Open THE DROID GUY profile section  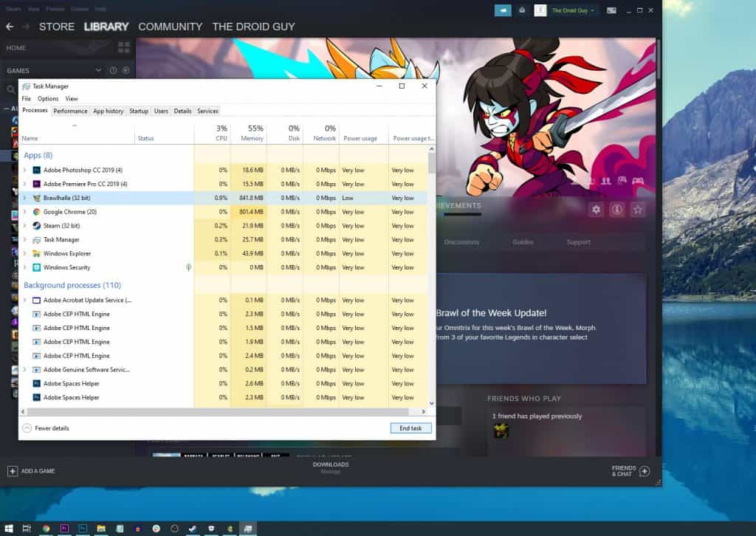254,27
